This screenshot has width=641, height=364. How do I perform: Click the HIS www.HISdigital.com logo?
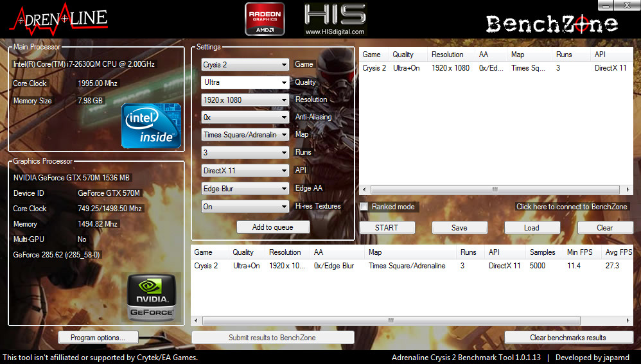coord(335,19)
